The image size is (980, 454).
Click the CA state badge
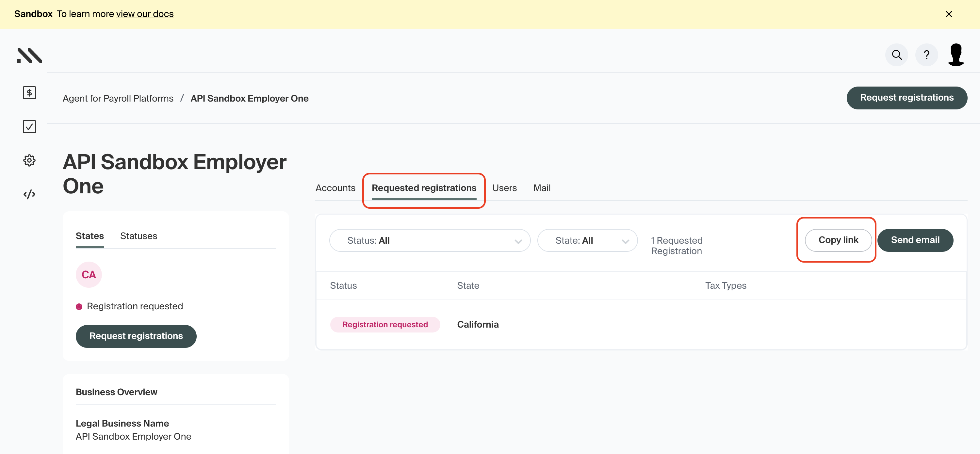coord(89,275)
